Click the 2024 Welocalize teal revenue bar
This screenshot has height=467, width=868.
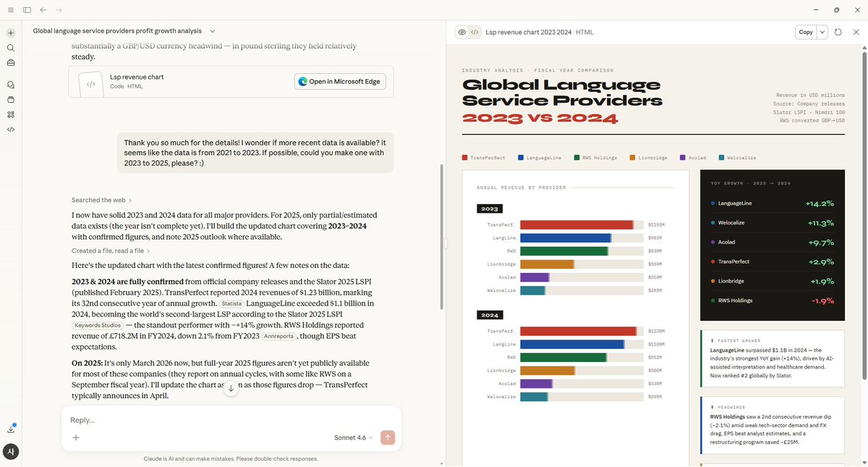pyautogui.click(x=534, y=397)
